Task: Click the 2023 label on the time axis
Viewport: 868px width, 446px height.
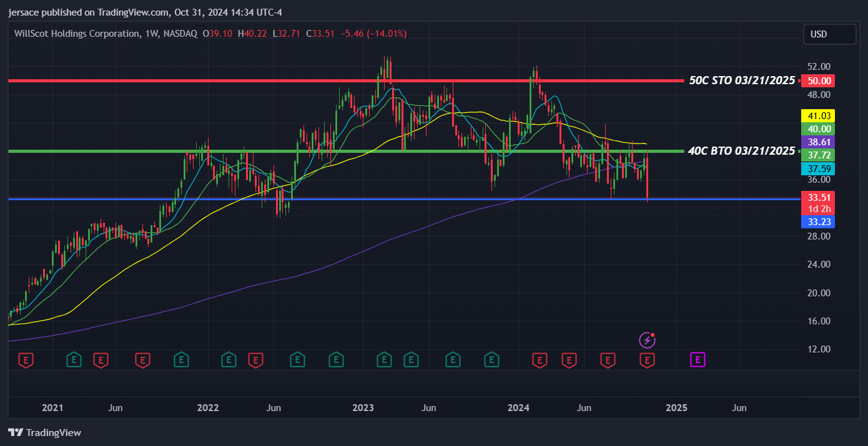Action: (x=363, y=408)
